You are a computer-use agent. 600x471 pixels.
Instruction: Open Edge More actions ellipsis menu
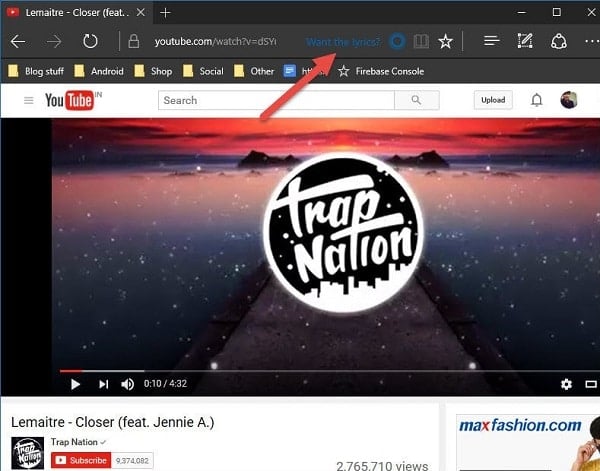click(592, 41)
